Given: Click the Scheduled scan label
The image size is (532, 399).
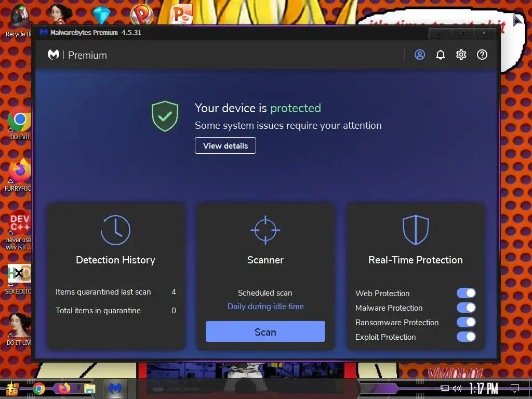Looking at the screenshot, I should (265, 293).
